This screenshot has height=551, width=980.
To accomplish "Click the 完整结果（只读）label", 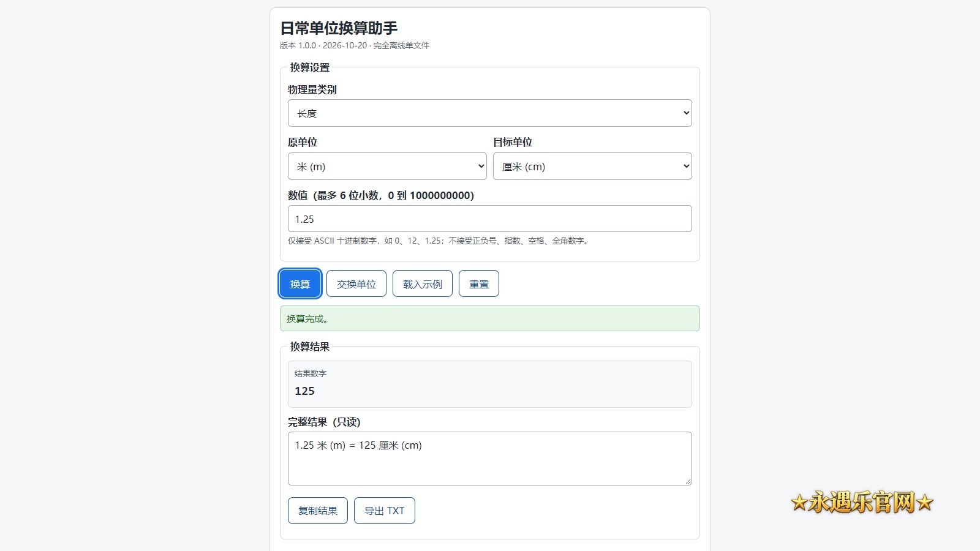I will (324, 422).
